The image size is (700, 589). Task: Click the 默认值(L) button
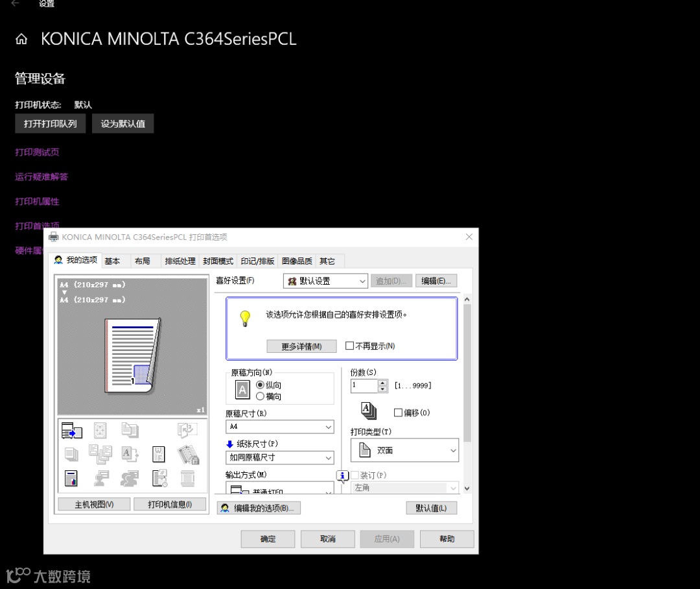431,508
